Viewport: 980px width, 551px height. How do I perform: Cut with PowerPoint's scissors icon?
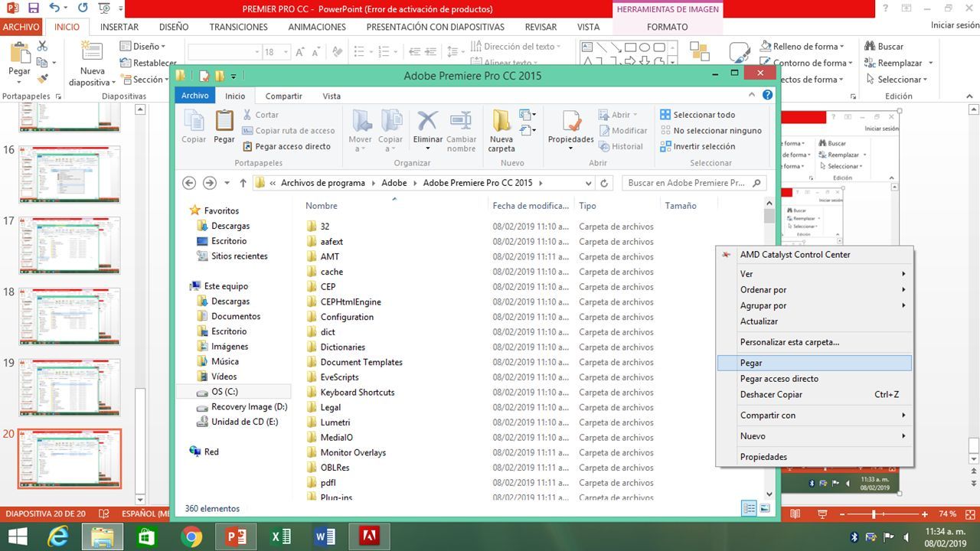[x=42, y=47]
